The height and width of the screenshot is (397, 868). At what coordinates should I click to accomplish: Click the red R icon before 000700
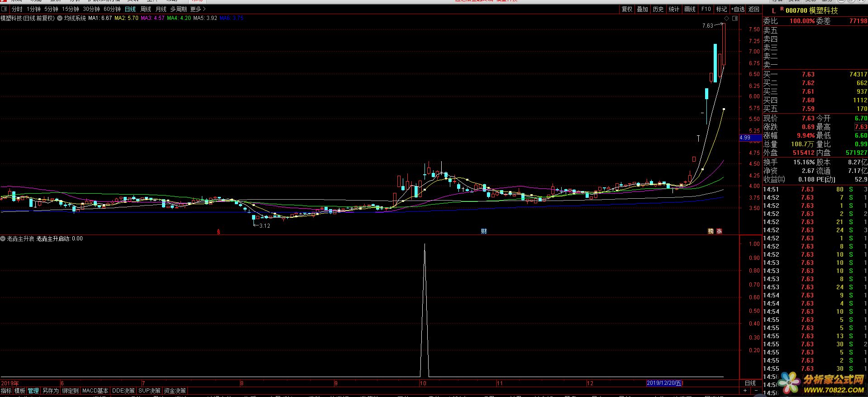[x=782, y=9]
